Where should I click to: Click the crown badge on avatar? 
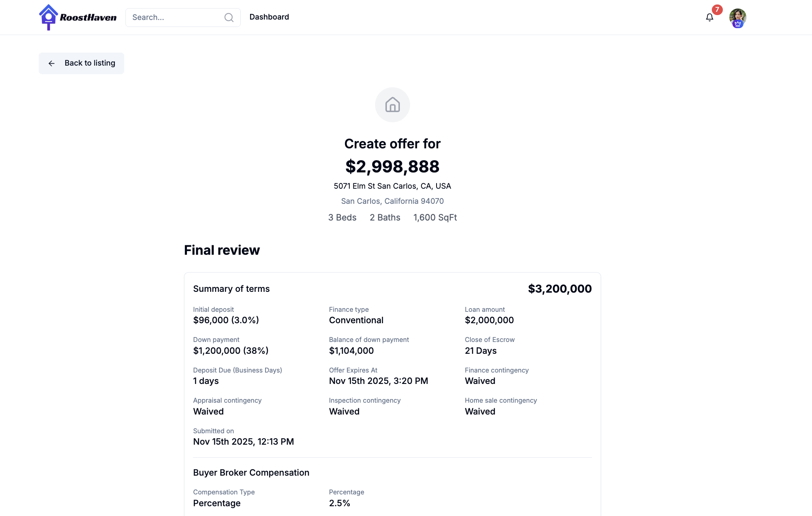click(737, 24)
